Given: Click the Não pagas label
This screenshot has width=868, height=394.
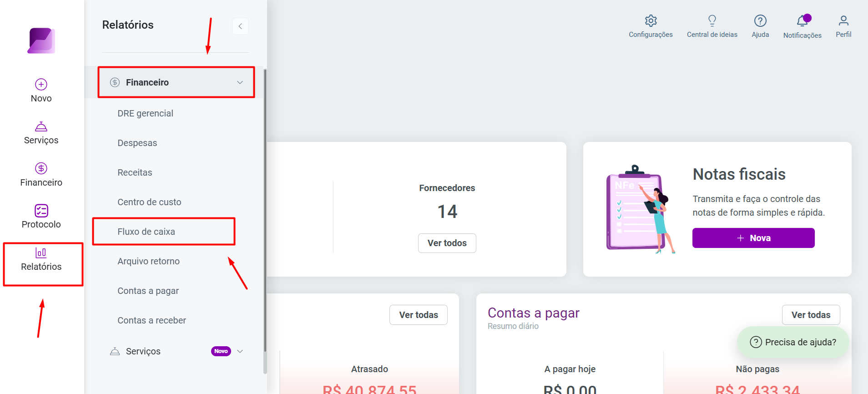Looking at the screenshot, I should coord(757,369).
